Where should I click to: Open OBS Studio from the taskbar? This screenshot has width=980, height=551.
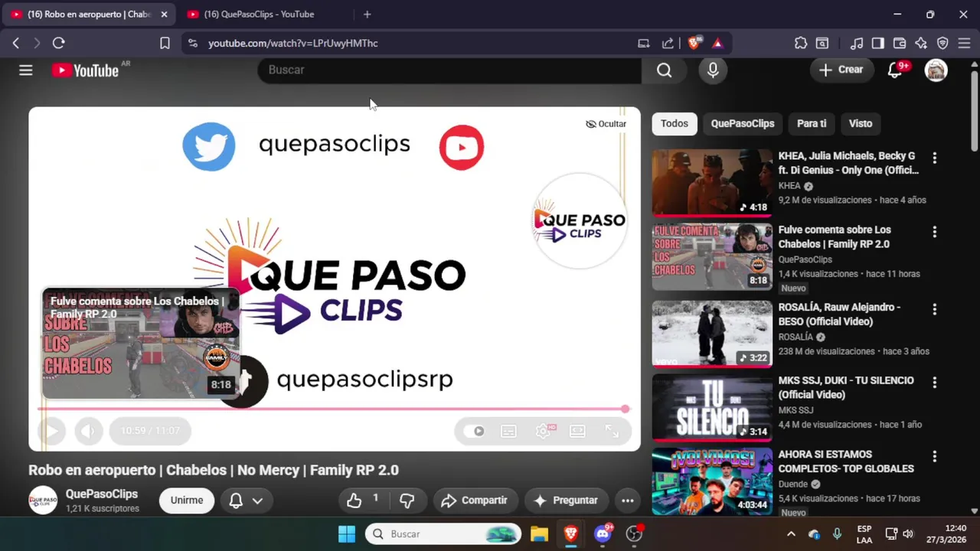coord(635,534)
